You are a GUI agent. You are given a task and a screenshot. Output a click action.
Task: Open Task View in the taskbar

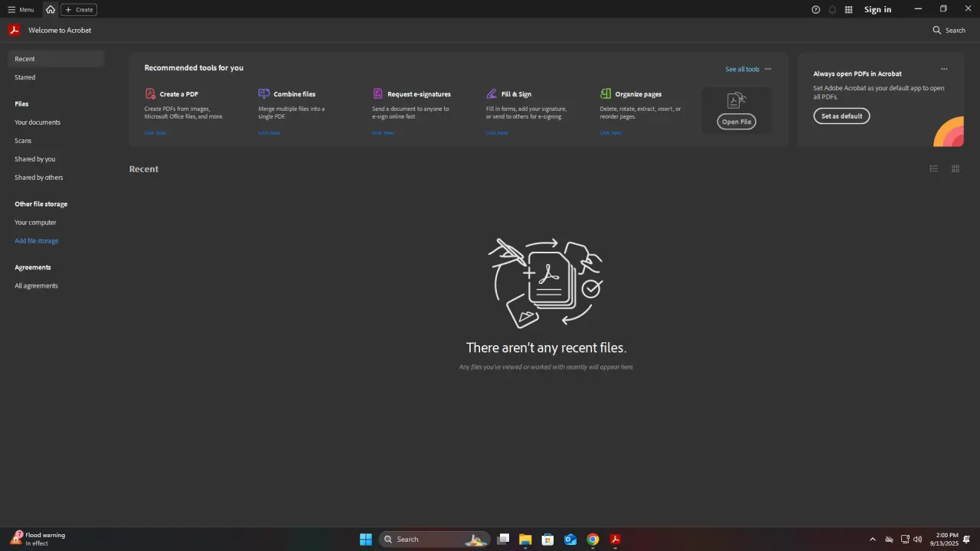coord(503,539)
